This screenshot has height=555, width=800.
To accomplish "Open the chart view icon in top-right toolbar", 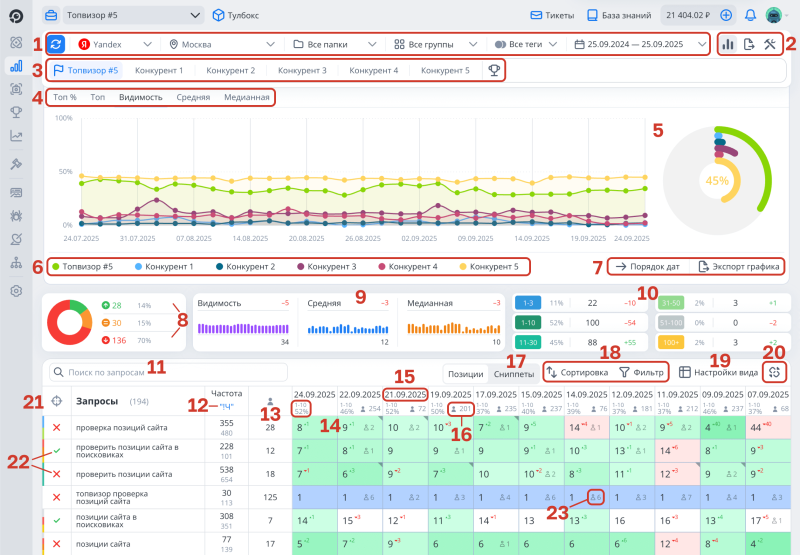I will [727, 45].
